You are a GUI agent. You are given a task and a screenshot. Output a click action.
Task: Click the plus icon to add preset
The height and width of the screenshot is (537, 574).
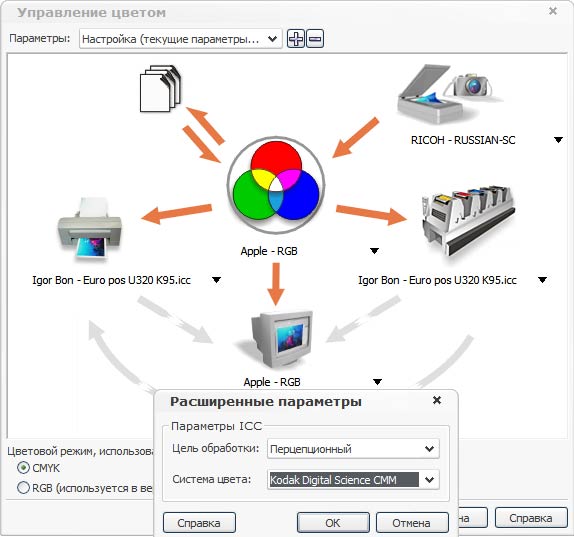point(296,38)
